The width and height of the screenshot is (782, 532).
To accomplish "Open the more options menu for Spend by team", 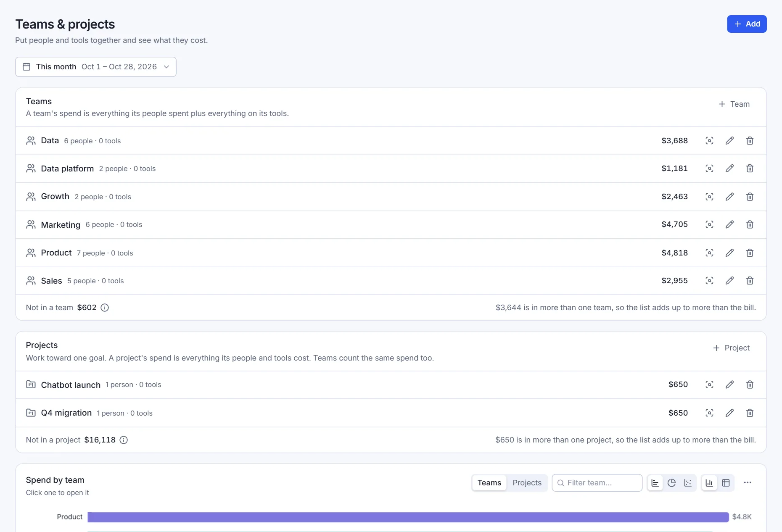I will pos(748,483).
